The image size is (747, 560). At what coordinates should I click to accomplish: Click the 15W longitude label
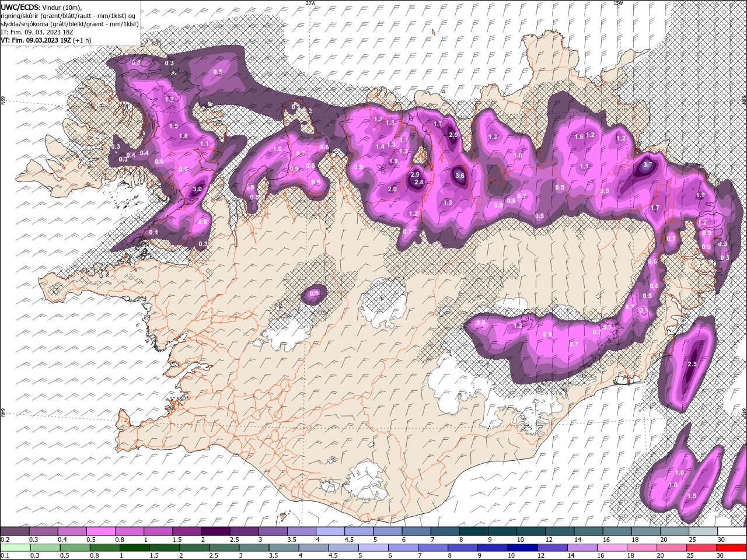tap(618, 3)
